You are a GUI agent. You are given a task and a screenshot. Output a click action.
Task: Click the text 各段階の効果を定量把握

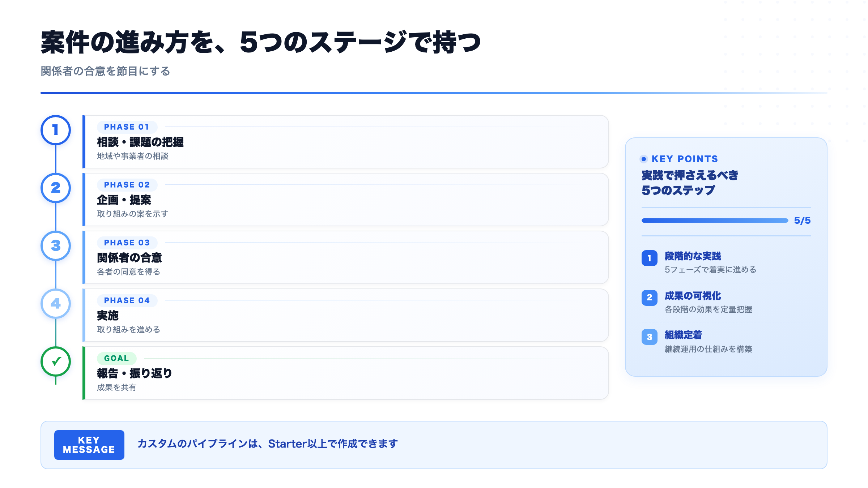pyautogui.click(x=709, y=309)
